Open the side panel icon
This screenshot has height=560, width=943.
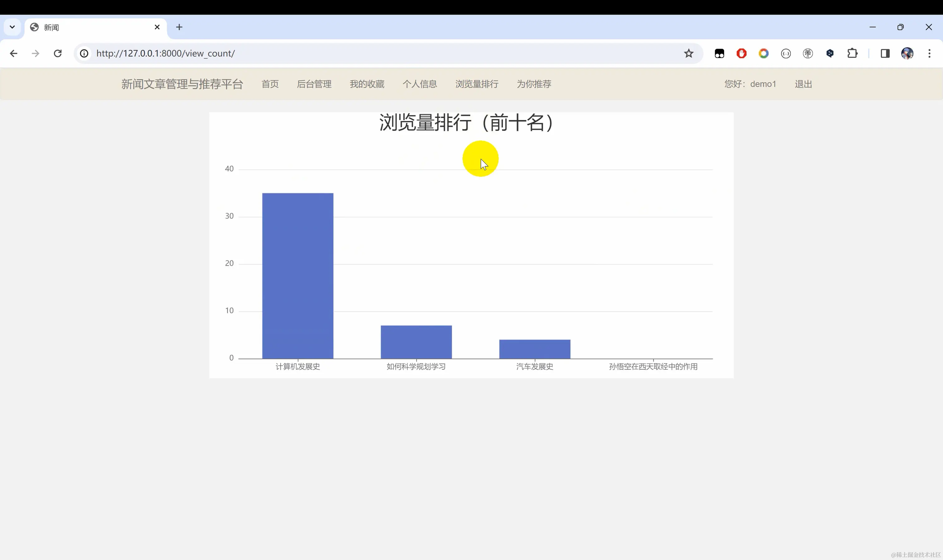click(x=885, y=54)
